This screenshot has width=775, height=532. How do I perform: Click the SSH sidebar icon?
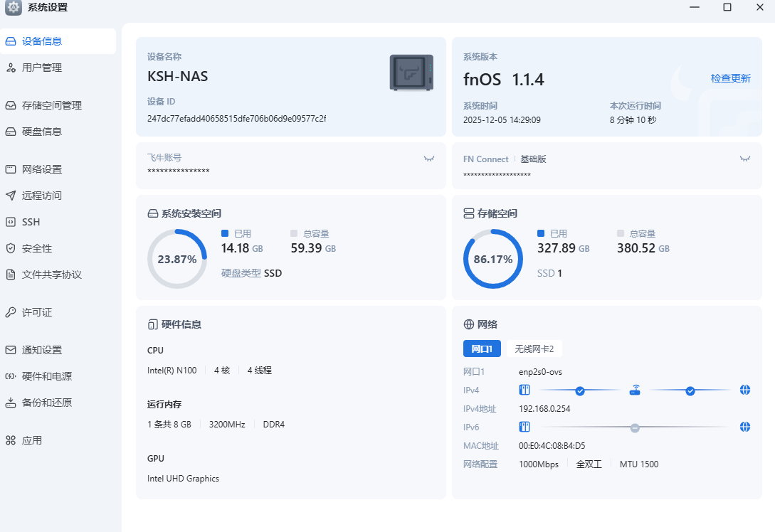click(11, 222)
